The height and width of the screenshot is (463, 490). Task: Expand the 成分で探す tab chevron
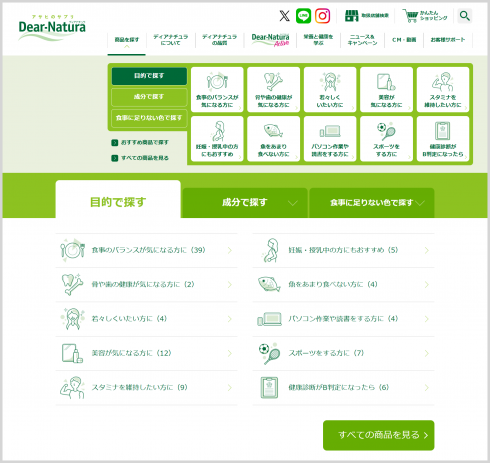click(292, 203)
